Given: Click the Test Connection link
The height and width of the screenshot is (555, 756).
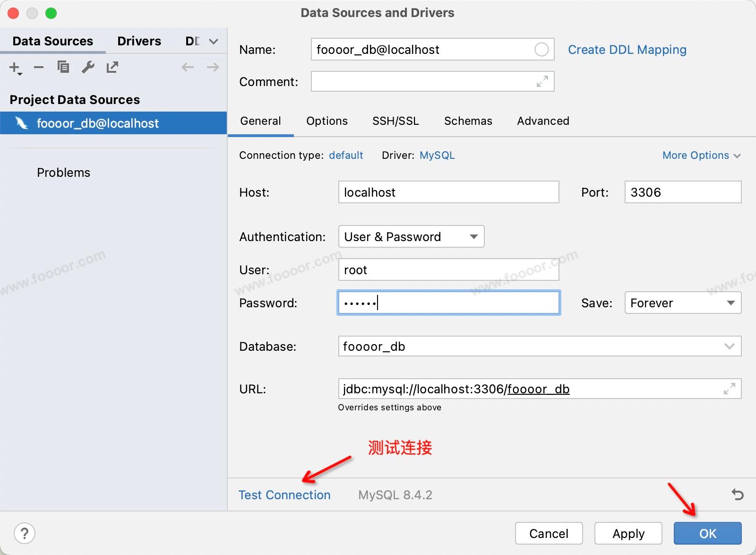Looking at the screenshot, I should coord(284,495).
